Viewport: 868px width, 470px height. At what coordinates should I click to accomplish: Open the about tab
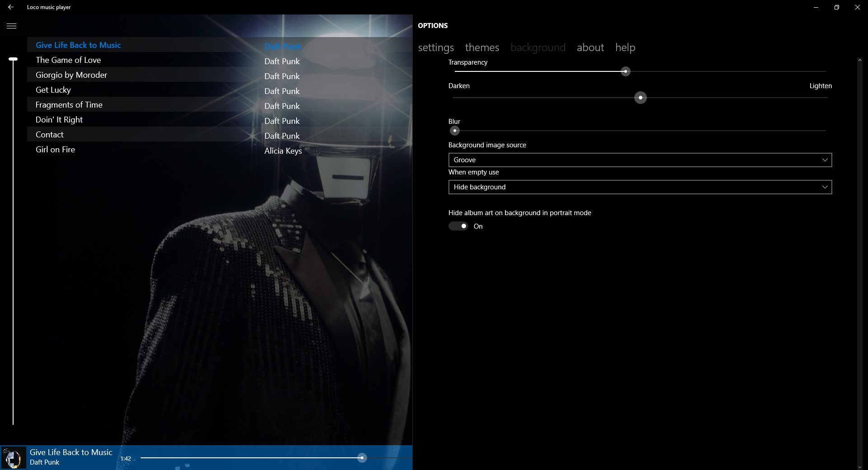[590, 47]
